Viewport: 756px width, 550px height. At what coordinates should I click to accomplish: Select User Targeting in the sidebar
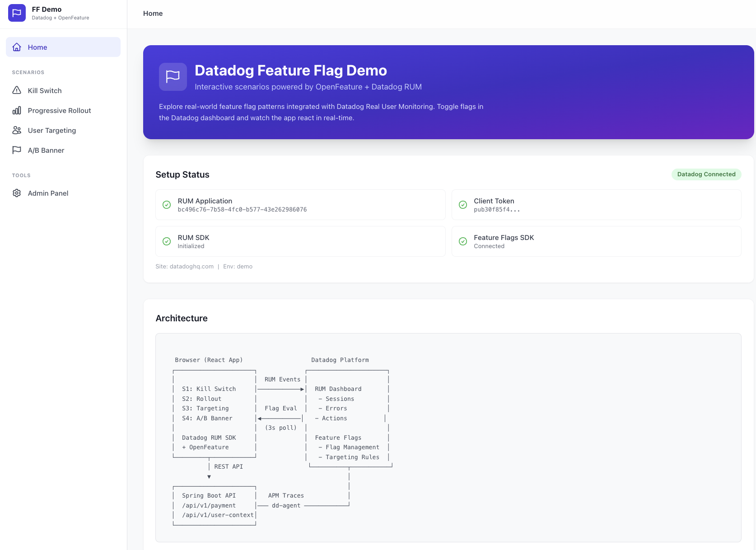pyautogui.click(x=63, y=130)
